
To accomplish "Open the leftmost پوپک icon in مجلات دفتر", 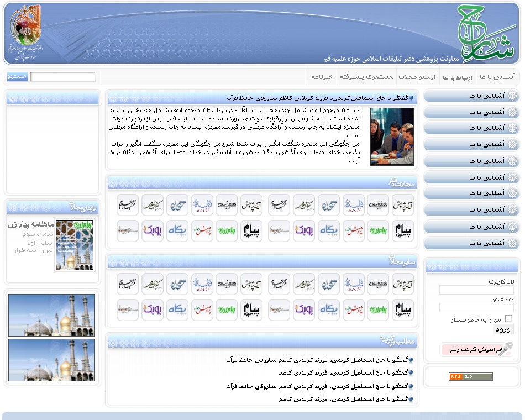I will [x=153, y=231].
